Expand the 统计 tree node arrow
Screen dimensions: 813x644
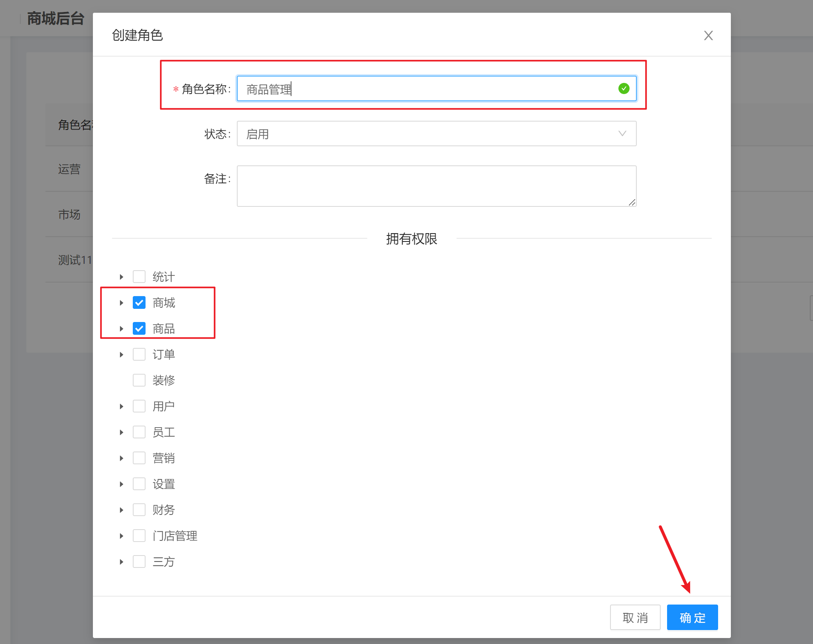[122, 277]
